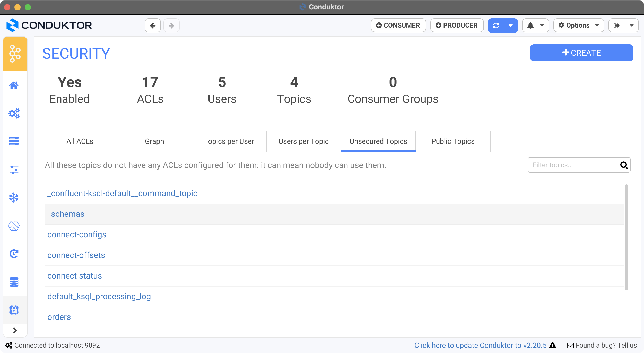Open the connect-configs topic
Screen dimensions: 644x353
pyautogui.click(x=77, y=234)
